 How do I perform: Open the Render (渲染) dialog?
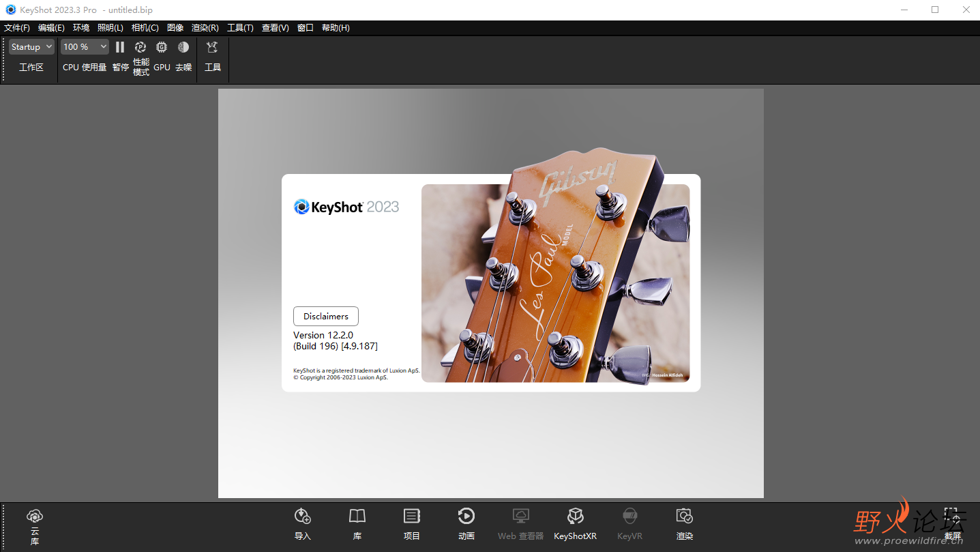(x=685, y=516)
